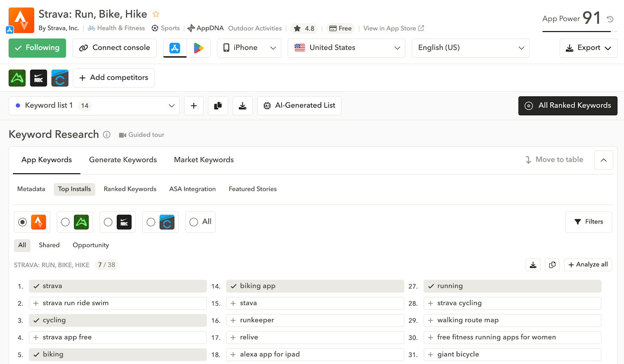Select the Top Installs sub-tab

point(74,189)
